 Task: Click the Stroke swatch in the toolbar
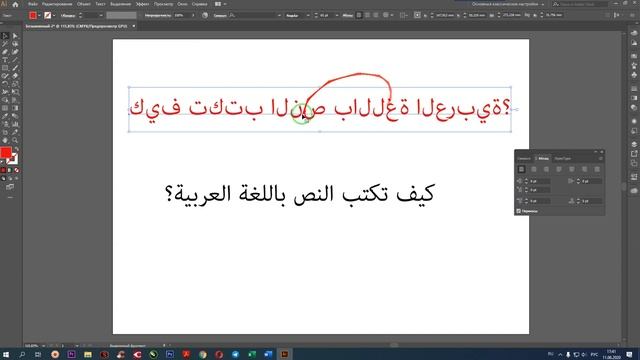pyautogui.click(x=13, y=159)
